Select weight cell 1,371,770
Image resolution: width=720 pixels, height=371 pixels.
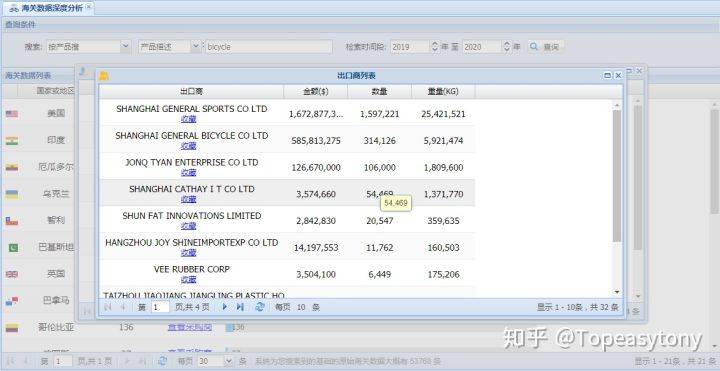coord(443,194)
